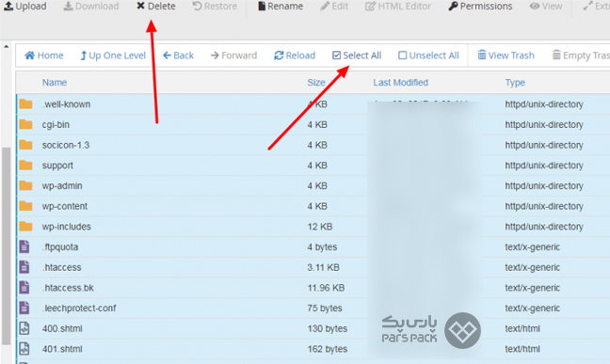Select the .htaccess file row
Viewport: 610px width, 364px height.
[x=313, y=267]
